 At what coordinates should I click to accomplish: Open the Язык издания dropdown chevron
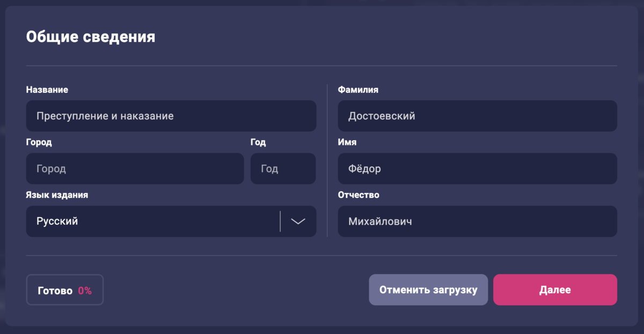pos(298,221)
